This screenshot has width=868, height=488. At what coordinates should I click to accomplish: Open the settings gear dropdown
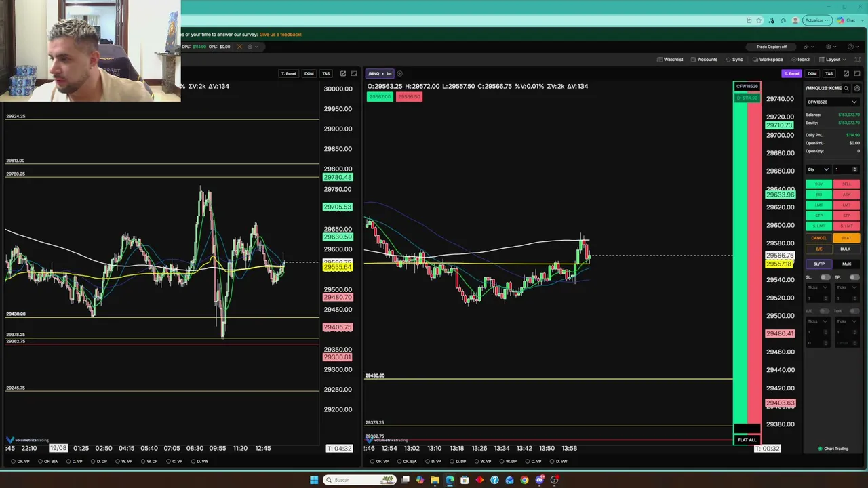[x=830, y=47]
